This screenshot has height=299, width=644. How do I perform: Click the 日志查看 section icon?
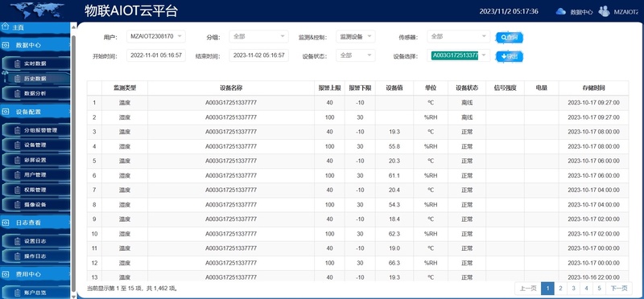tap(6, 223)
